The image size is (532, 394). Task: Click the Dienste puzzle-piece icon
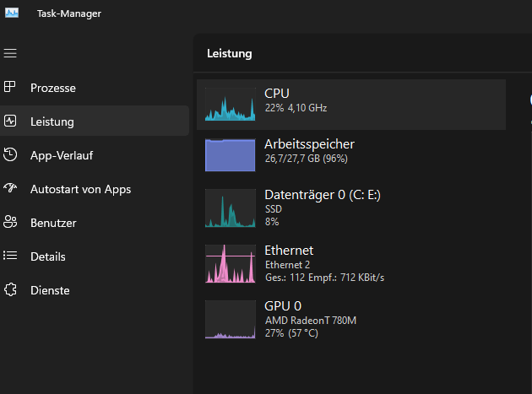[x=10, y=289]
